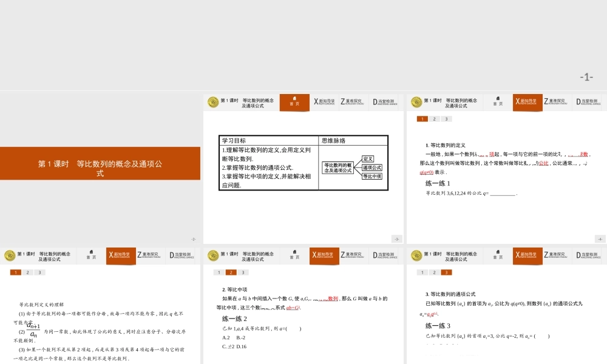Click the gold medallion logo on the bottom-left slide
Viewport: 607px width, 364px height.
(9, 255)
